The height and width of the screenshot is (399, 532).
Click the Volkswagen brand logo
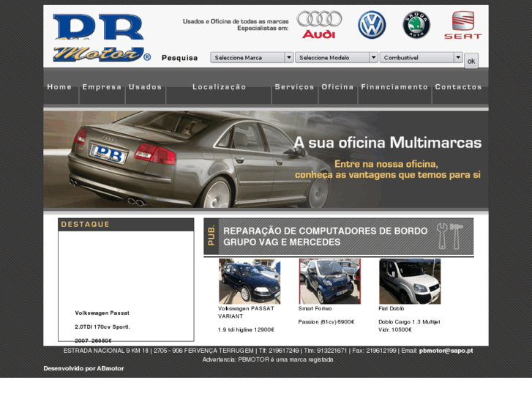[372, 24]
